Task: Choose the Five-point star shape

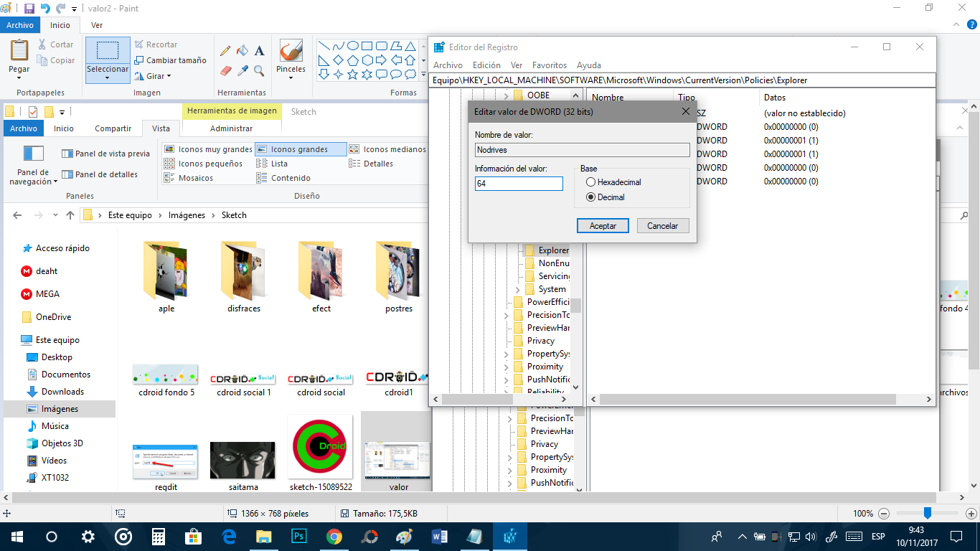Action: (x=352, y=74)
